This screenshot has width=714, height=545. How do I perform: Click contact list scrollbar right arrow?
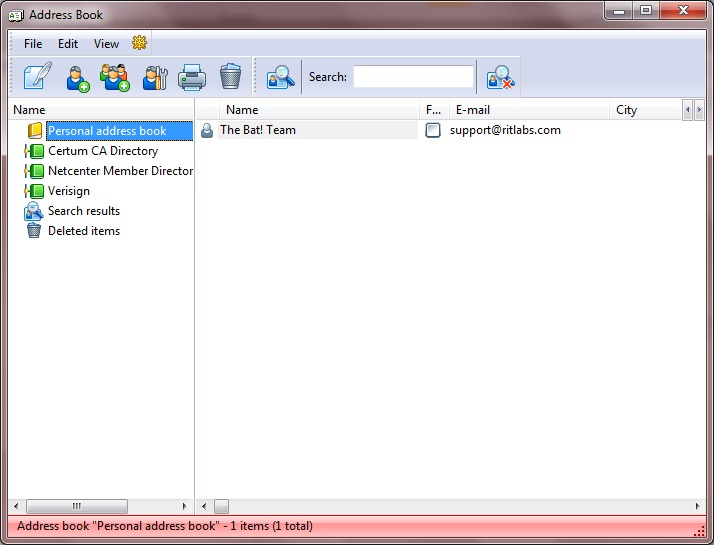(698, 506)
